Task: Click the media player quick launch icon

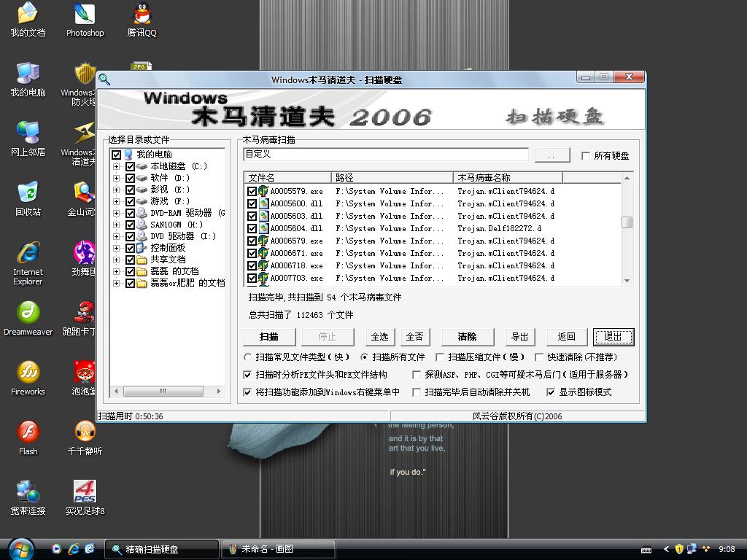Action: (x=57, y=549)
